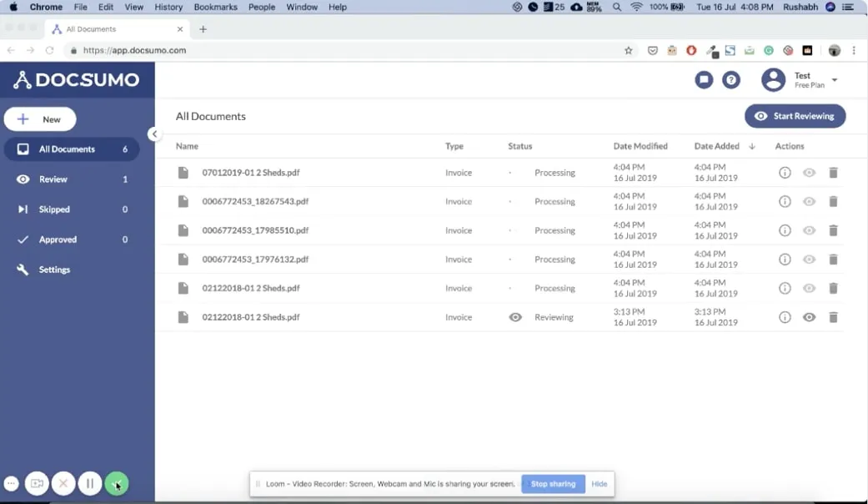The width and height of the screenshot is (868, 504).
Task: Open the Window menu
Action: (302, 8)
